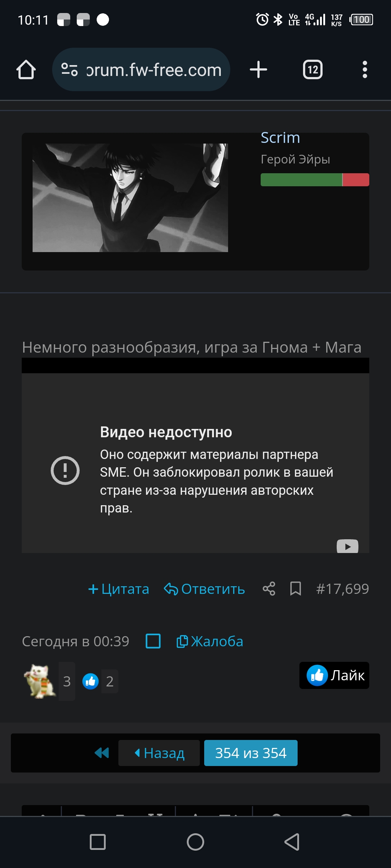Open the tab switcher showing 12 tabs
391x868 pixels.
(x=313, y=69)
